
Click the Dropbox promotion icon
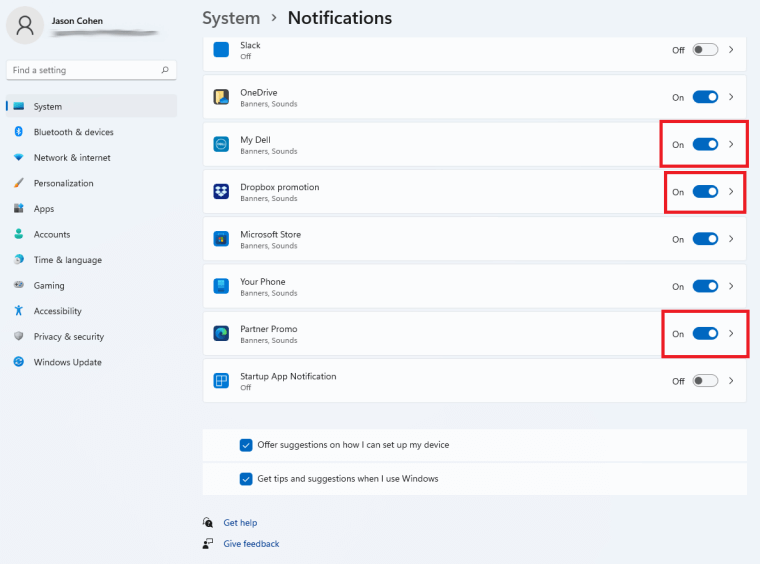point(221,191)
